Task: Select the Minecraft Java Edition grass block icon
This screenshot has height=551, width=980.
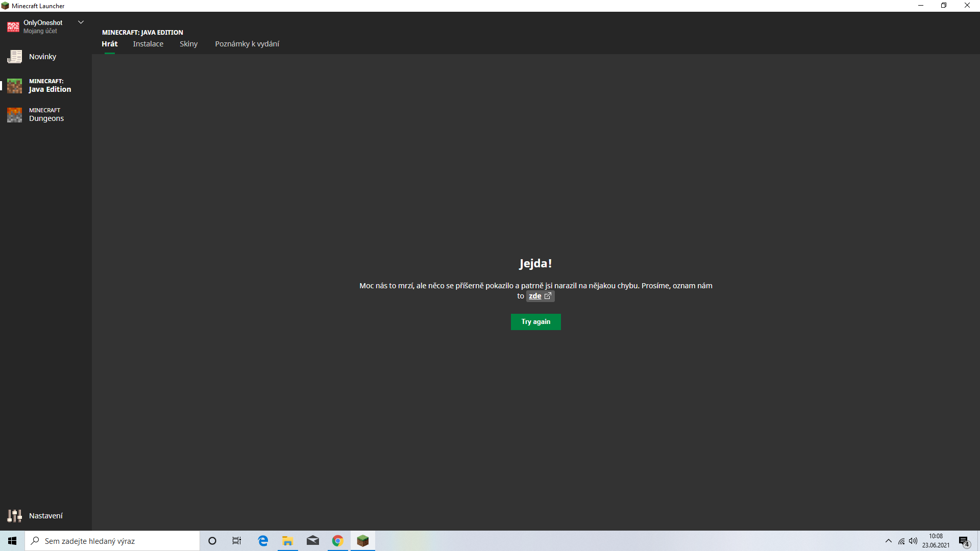Action: (14, 86)
